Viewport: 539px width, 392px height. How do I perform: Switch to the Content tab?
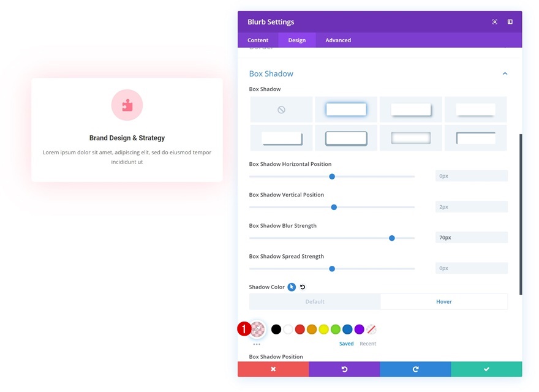258,40
